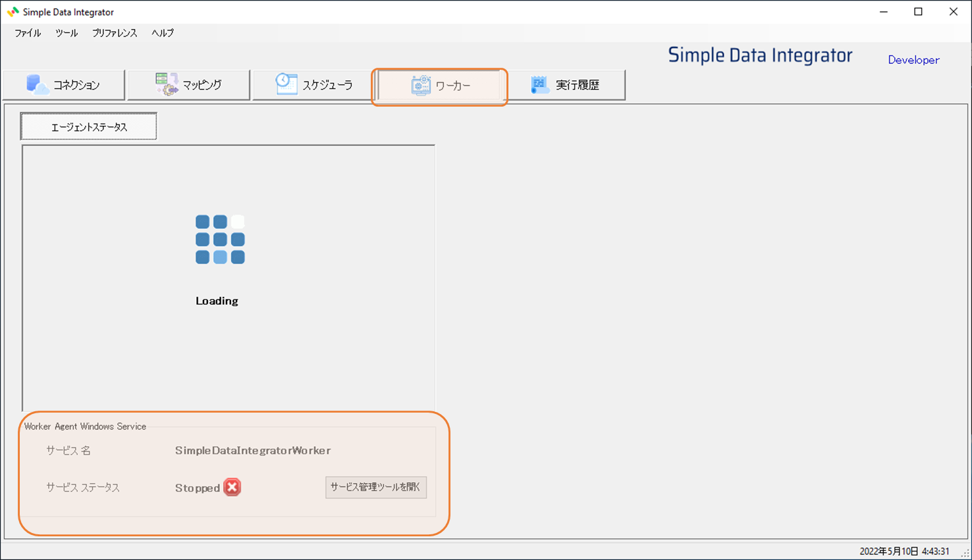Click the Stopped status text
972x560 pixels.
pyautogui.click(x=198, y=488)
